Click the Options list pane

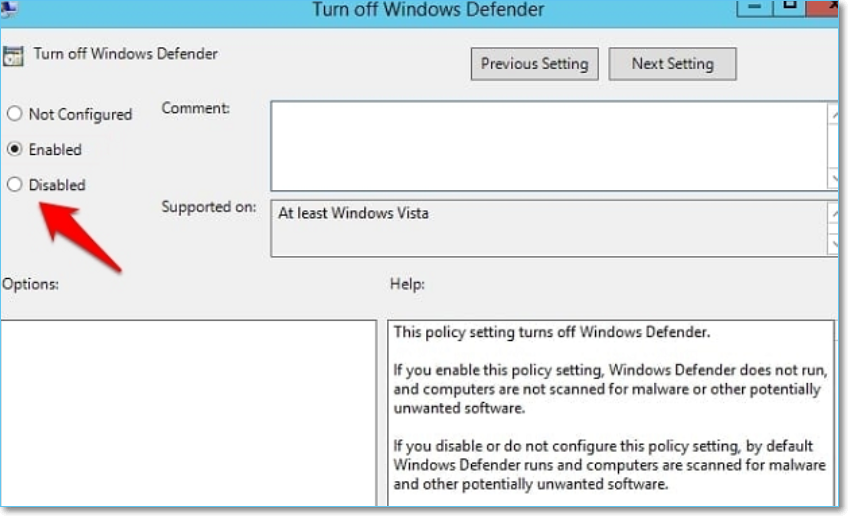click(x=188, y=413)
